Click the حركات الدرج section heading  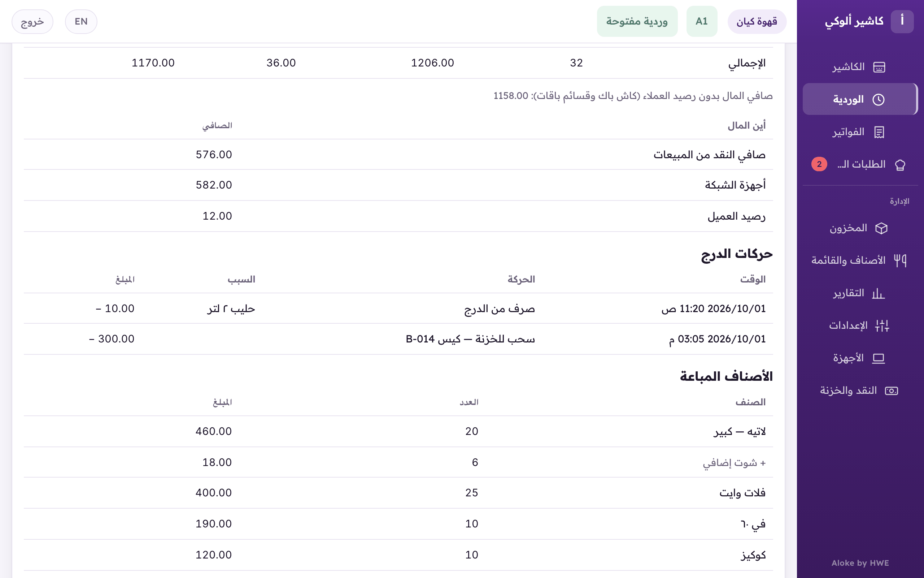(737, 254)
